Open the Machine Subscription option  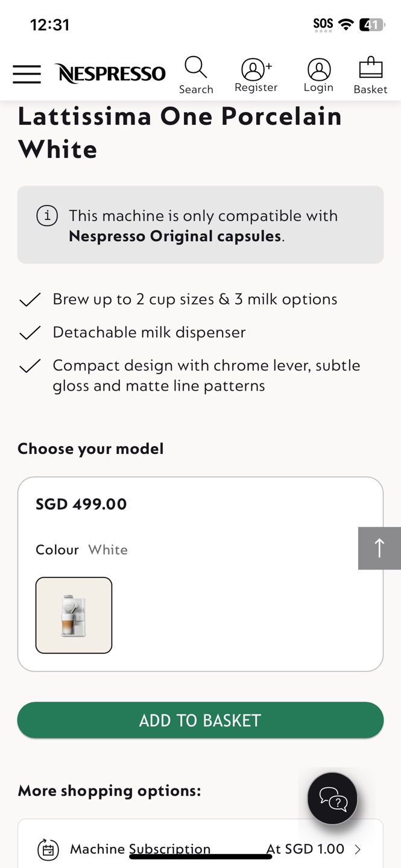tap(140, 849)
